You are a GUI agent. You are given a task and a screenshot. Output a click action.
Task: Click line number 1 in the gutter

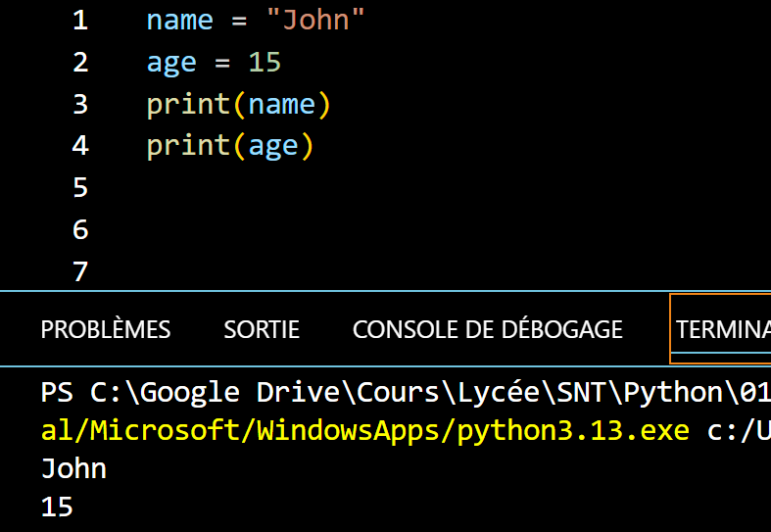point(79,21)
